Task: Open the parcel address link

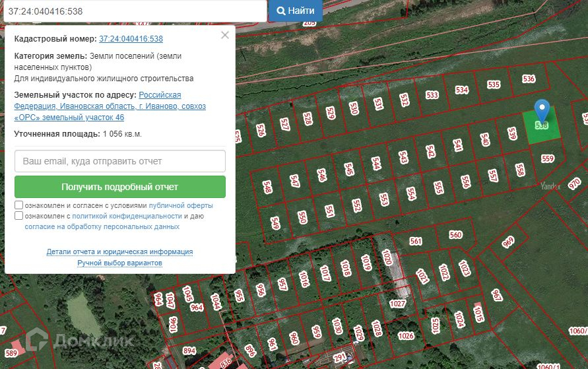Action: 110,106
